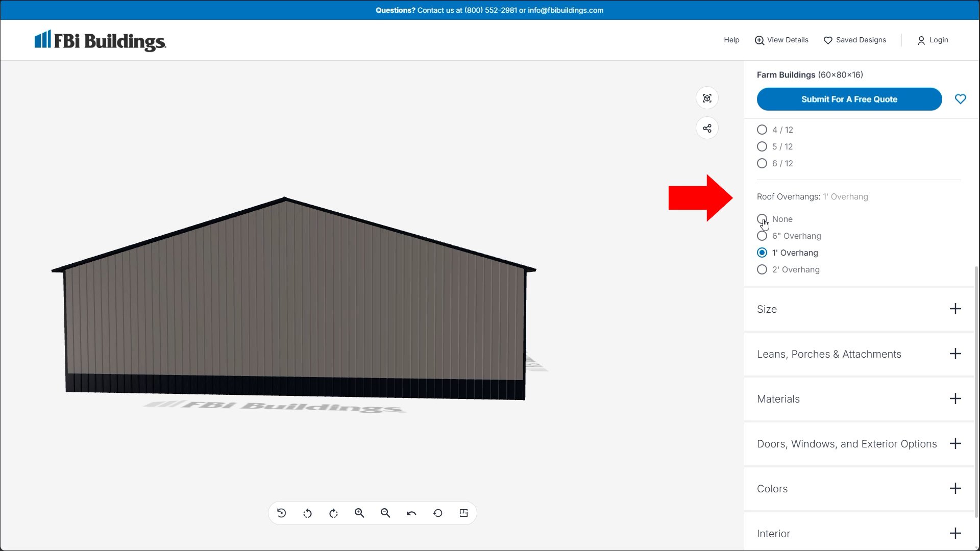Viewport: 980px width, 551px height.
Task: Select the None roof overhang option
Action: pyautogui.click(x=762, y=219)
